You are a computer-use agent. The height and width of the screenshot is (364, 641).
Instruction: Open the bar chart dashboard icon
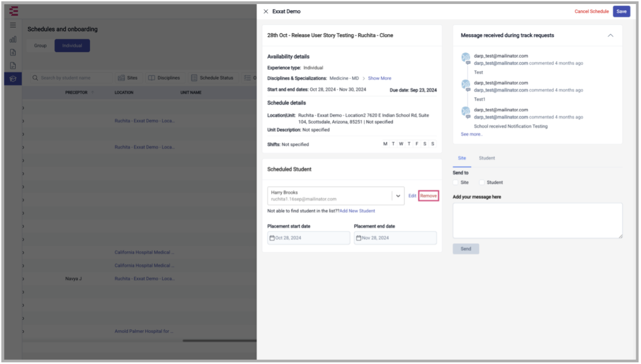tap(13, 39)
